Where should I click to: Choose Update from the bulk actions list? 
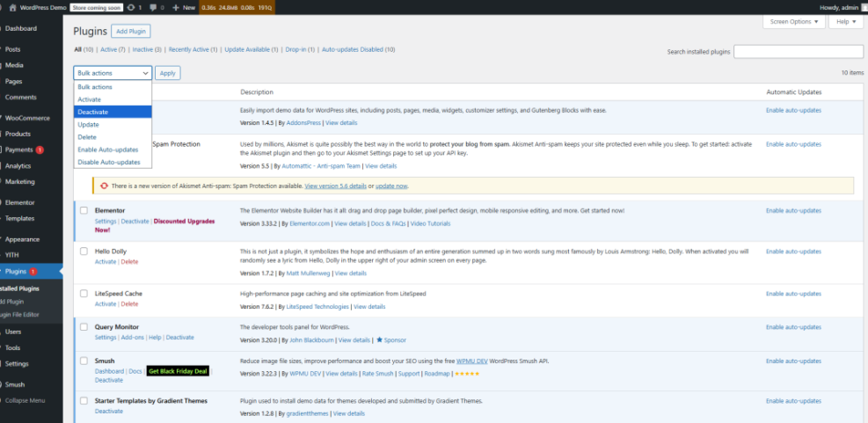click(113, 125)
